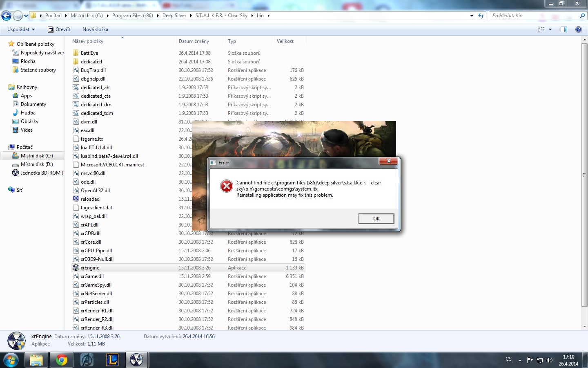Image resolution: width=588 pixels, height=368 pixels.
Task: Show hidden tray icons arrow
Action: coord(520,360)
